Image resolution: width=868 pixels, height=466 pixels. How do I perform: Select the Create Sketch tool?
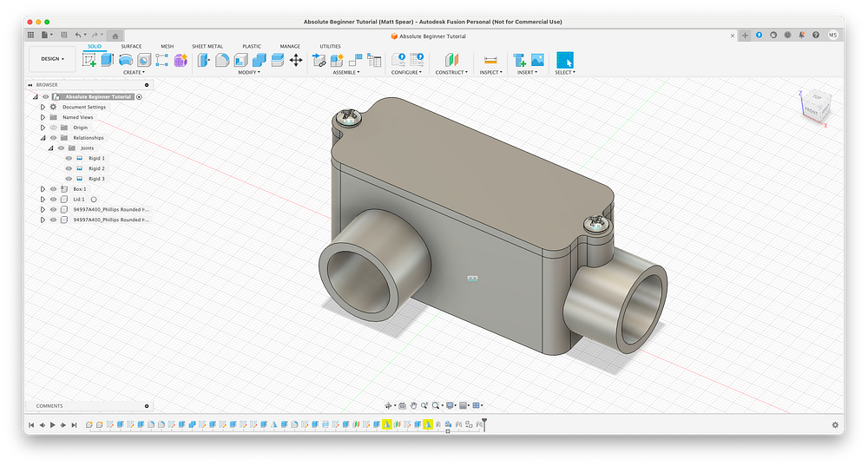(89, 60)
